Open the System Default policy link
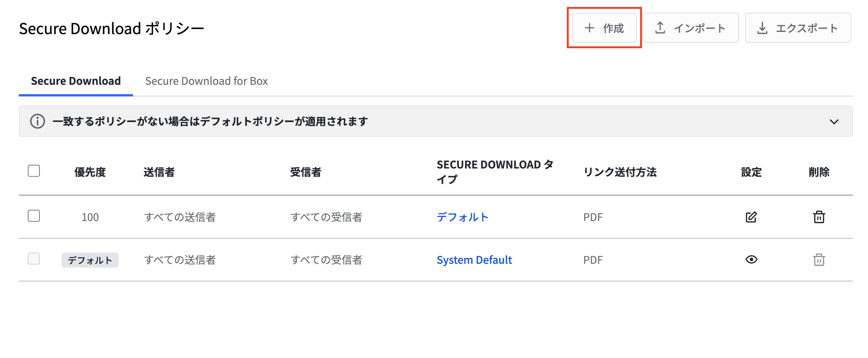The image size is (868, 358). (474, 260)
